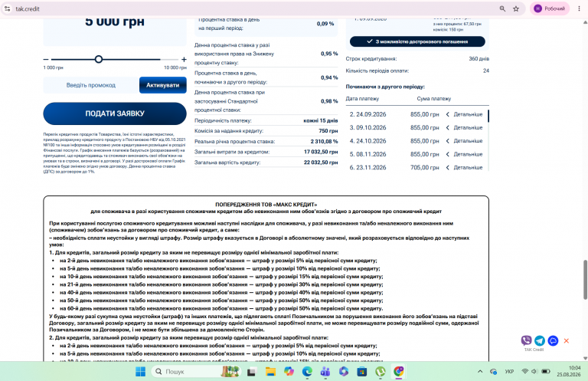Click the minus icon of loan amount slider
Screen dimensions: 588x381
46,59
